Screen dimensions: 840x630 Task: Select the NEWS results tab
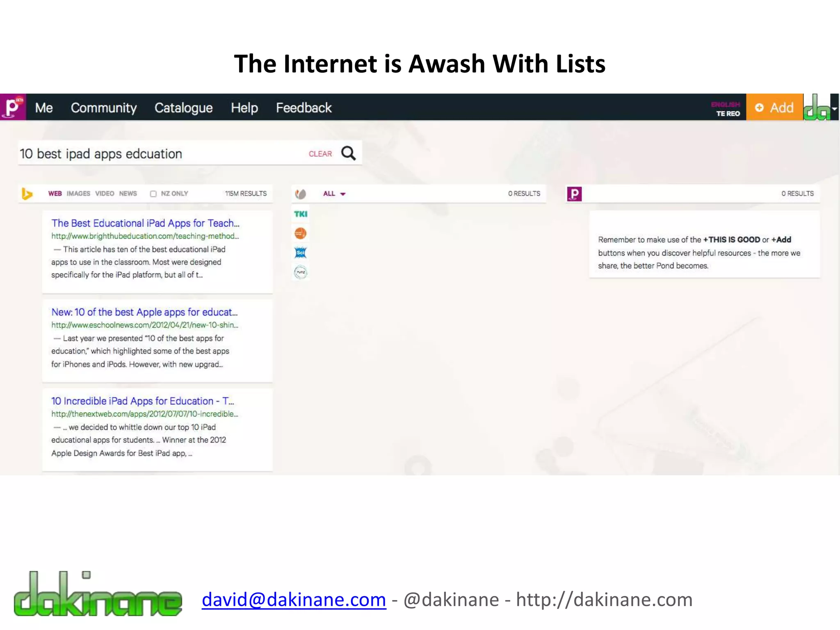coord(128,194)
